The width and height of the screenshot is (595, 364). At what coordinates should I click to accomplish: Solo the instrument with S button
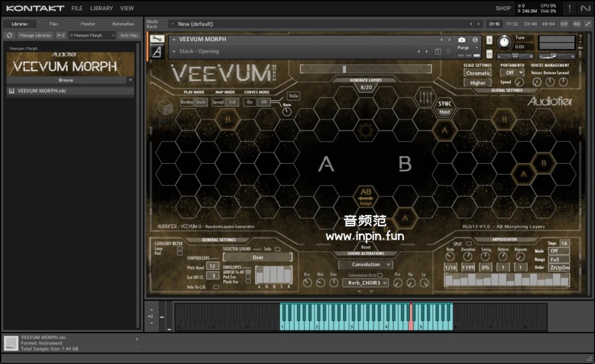[x=489, y=40]
